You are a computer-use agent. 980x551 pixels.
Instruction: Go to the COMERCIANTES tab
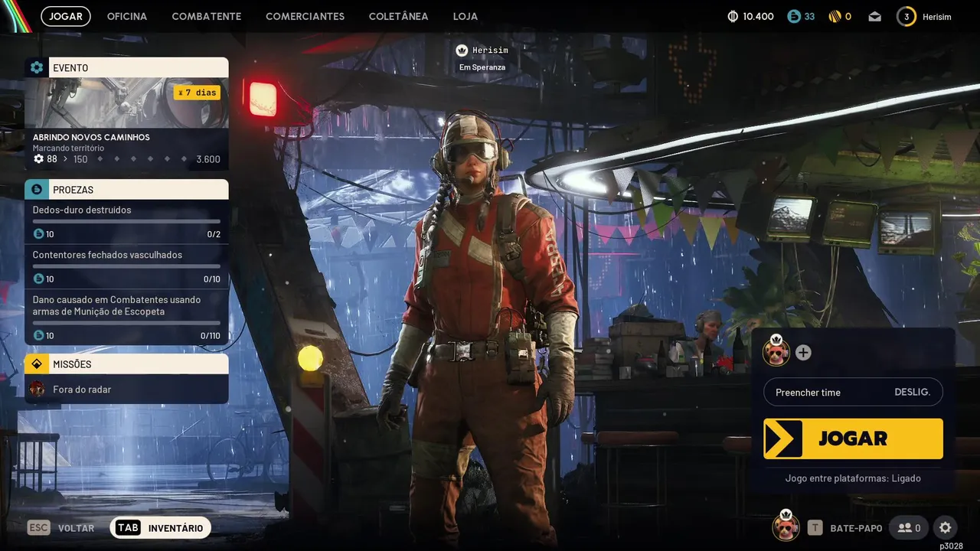click(x=305, y=16)
